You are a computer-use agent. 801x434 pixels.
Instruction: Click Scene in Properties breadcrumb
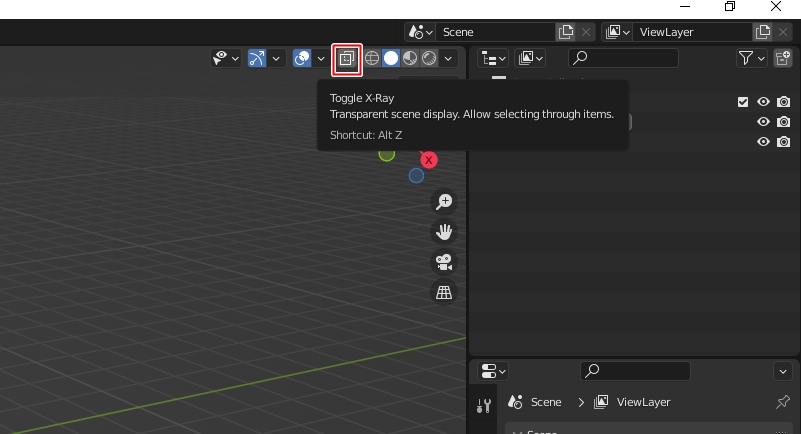(546, 402)
